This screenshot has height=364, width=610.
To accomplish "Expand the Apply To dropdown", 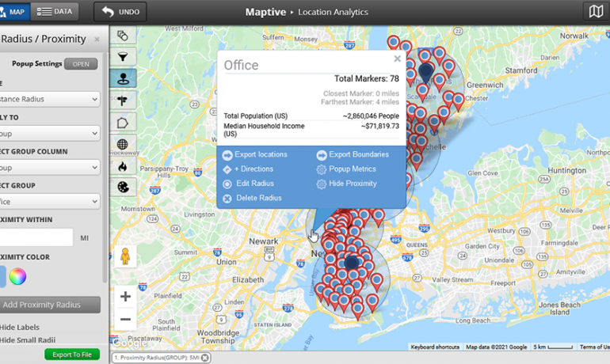I will tap(49, 133).
